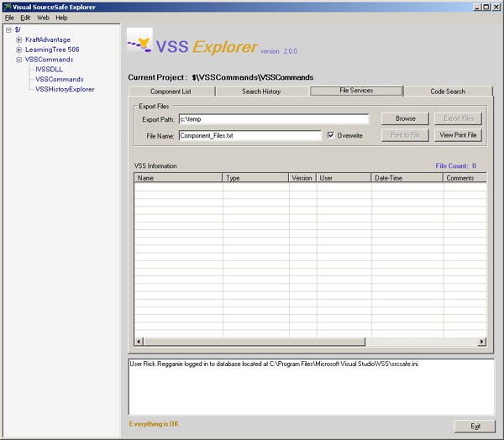504x440 pixels.
Task: Click the scroll right arrow in VSS list
Action: (x=481, y=342)
